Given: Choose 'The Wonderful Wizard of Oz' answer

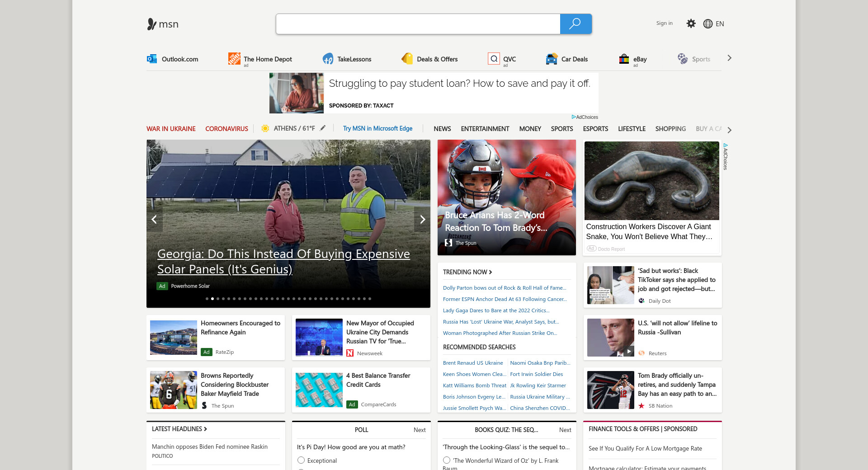Looking at the screenshot, I should point(447,460).
